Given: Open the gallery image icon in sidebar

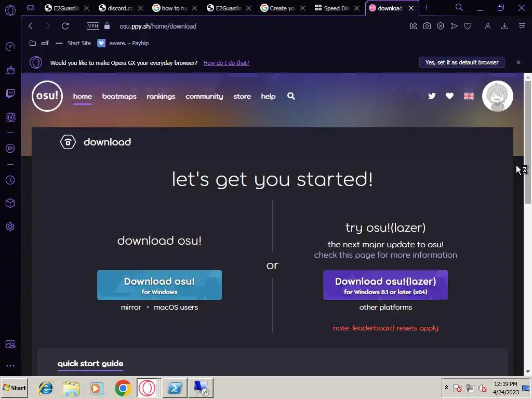Looking at the screenshot, I should coord(10,344).
